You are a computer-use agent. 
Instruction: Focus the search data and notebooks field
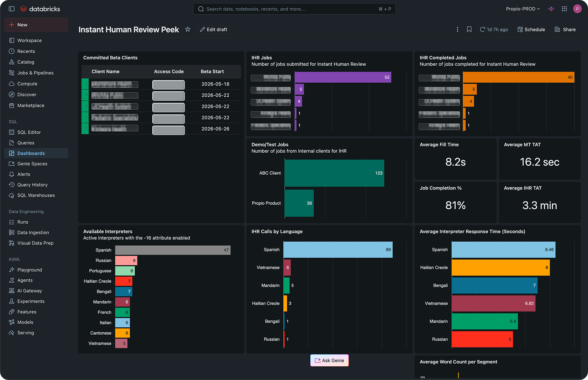tap(294, 9)
